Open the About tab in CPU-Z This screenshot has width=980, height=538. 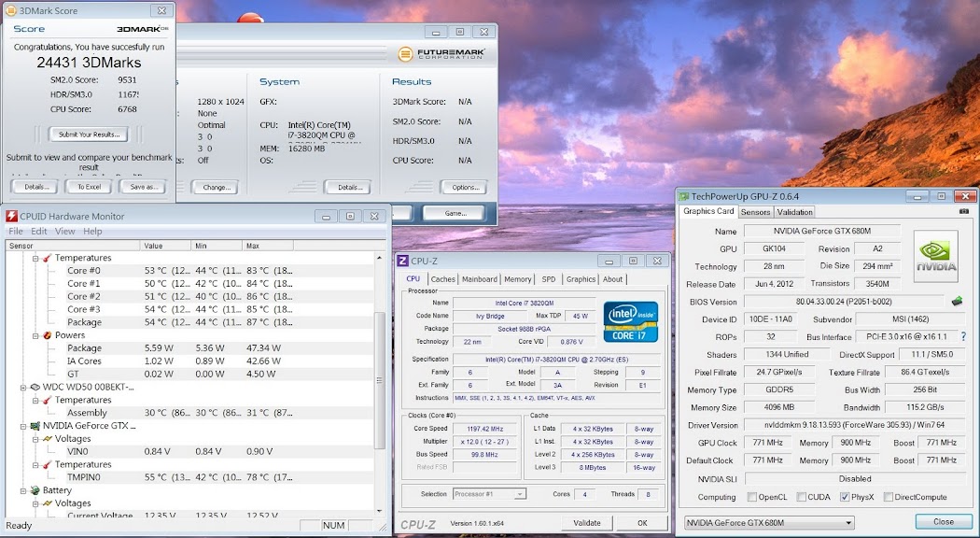(612, 279)
